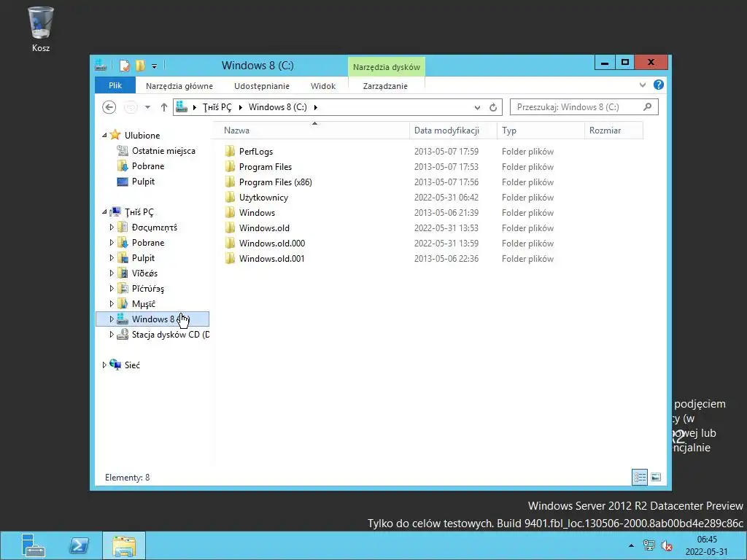This screenshot has height=560, width=747.
Task: Switch to Udostępnianie ribbon tab
Action: pyautogui.click(x=262, y=86)
